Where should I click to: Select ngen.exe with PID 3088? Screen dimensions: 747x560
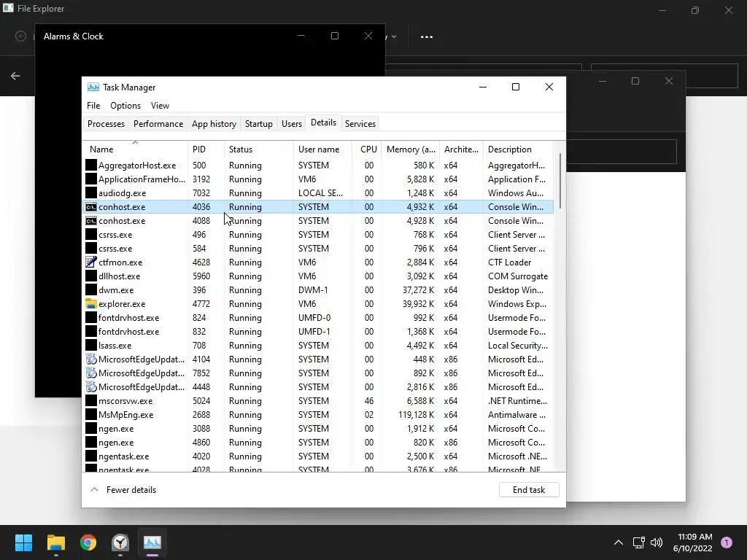coord(318,429)
